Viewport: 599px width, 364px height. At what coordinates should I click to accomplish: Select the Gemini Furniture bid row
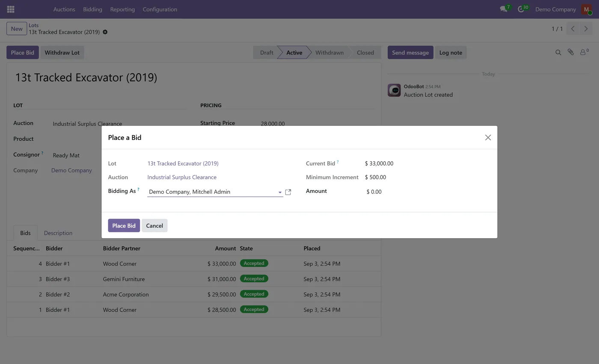coord(193,279)
